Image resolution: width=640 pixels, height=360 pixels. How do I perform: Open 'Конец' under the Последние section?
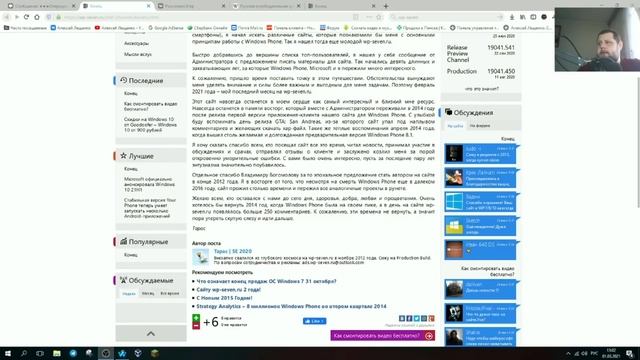[131, 93]
